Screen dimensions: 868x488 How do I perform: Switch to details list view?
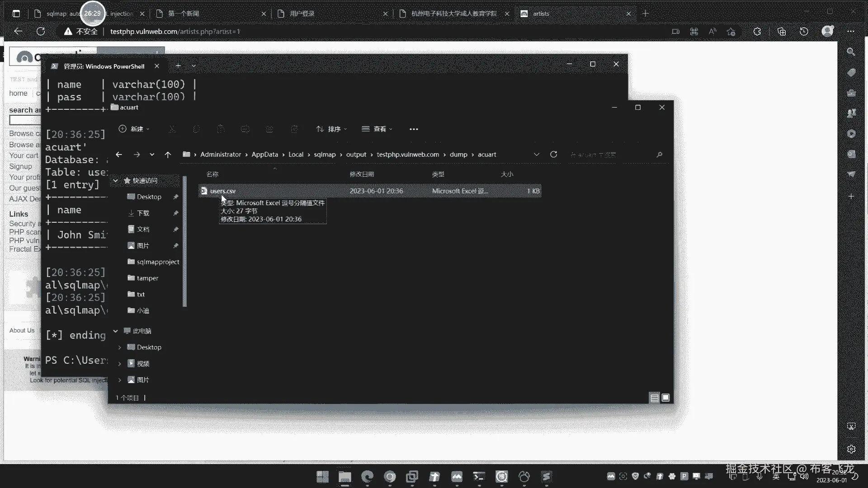654,398
